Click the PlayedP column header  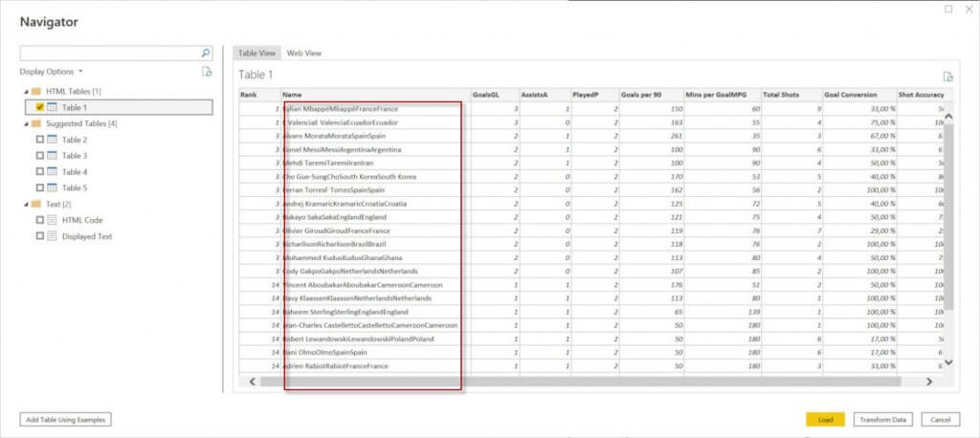click(x=594, y=95)
